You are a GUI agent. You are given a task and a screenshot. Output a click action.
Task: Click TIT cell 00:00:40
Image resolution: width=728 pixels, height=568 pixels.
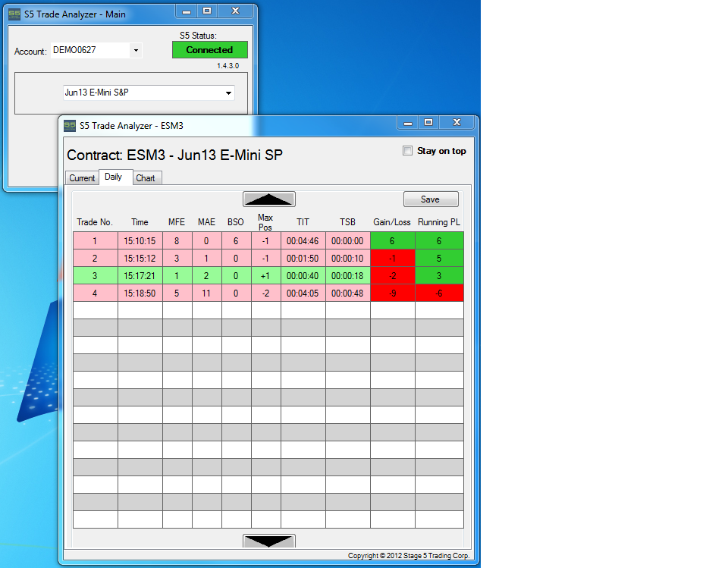pos(303,276)
